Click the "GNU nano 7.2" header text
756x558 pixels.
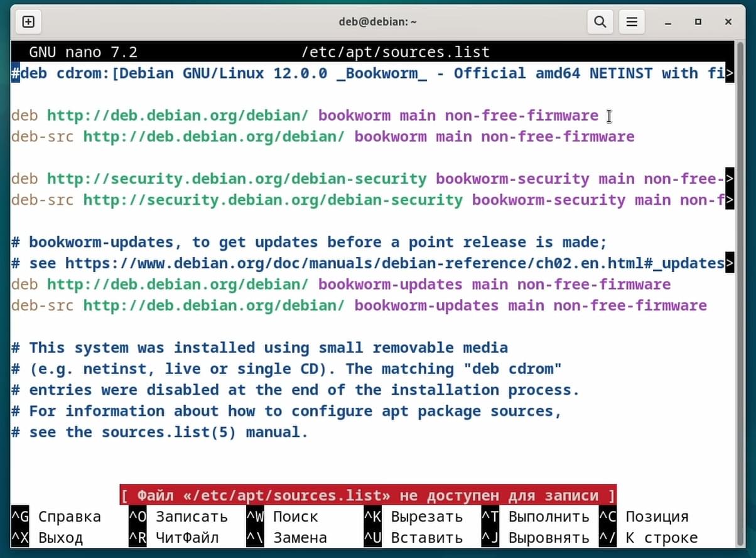83,52
